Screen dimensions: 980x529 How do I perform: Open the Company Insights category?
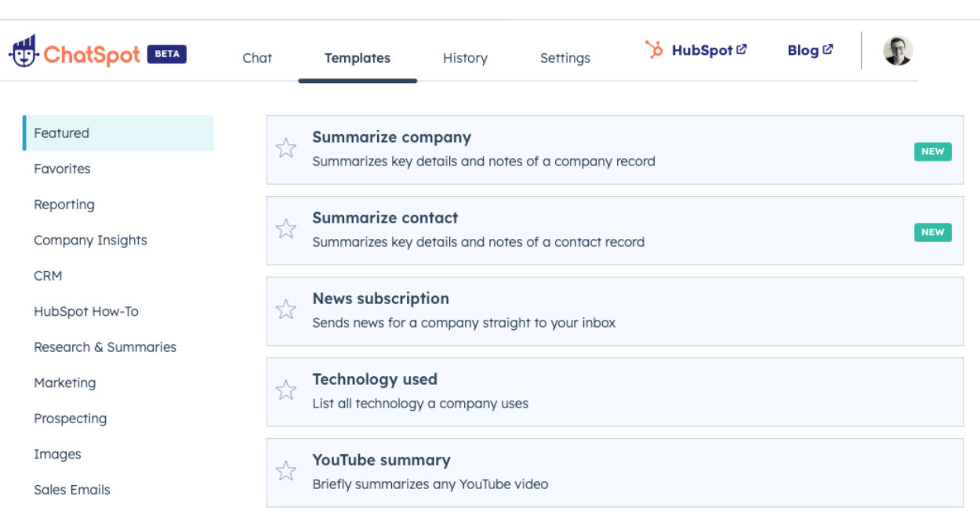(90, 241)
